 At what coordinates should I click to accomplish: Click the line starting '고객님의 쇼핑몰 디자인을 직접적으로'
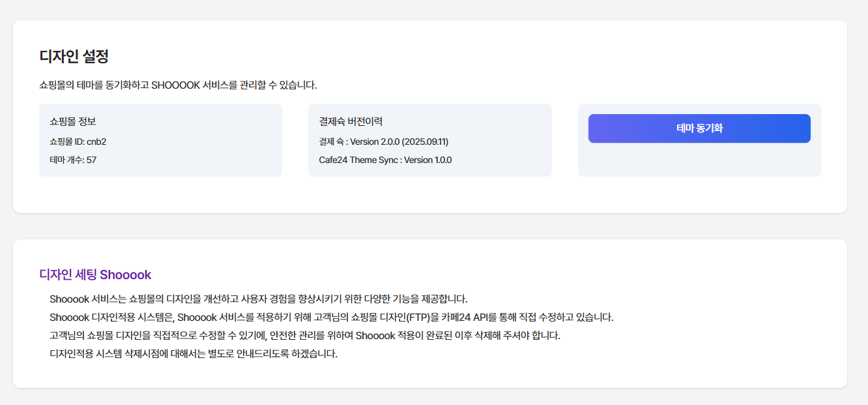(x=304, y=336)
